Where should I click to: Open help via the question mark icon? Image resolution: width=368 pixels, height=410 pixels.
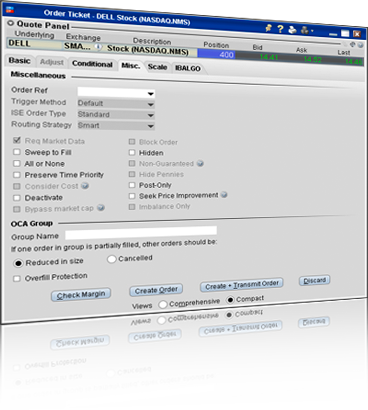tap(280, 29)
